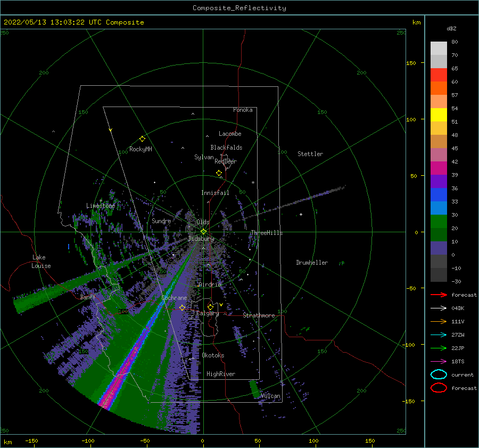The height and width of the screenshot is (448, 479).
Task: Click the yellow diamond marker near RedDeer
Action: (219, 173)
